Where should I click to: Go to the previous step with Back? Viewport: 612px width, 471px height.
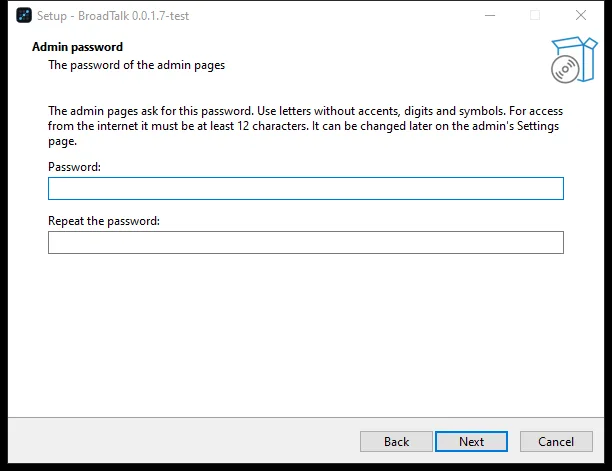[396, 441]
